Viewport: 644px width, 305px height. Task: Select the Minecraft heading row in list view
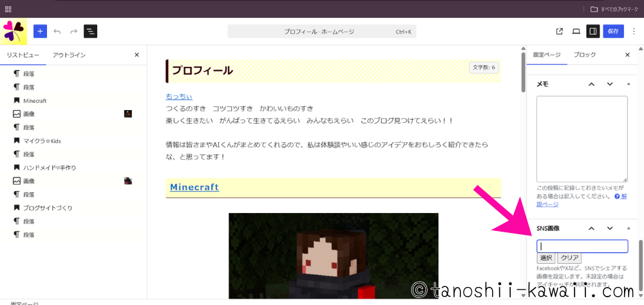73,100
